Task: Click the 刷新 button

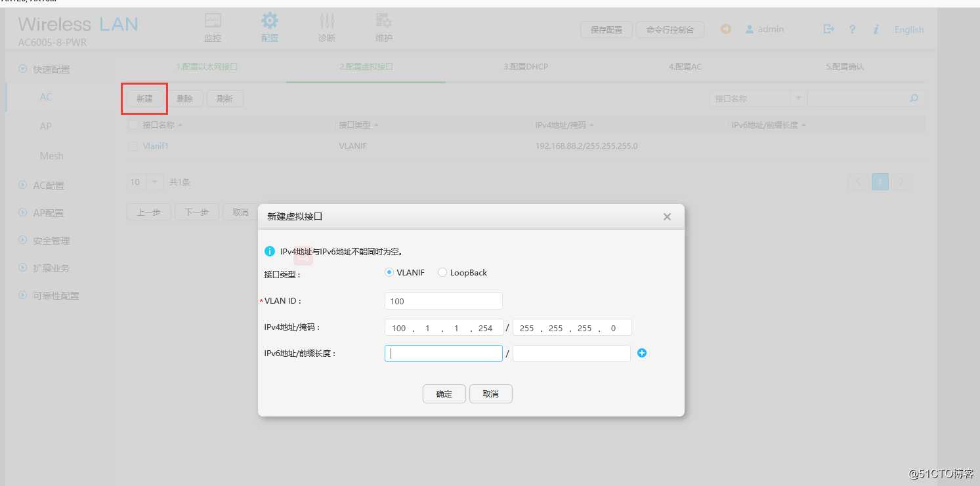Action: 225,99
